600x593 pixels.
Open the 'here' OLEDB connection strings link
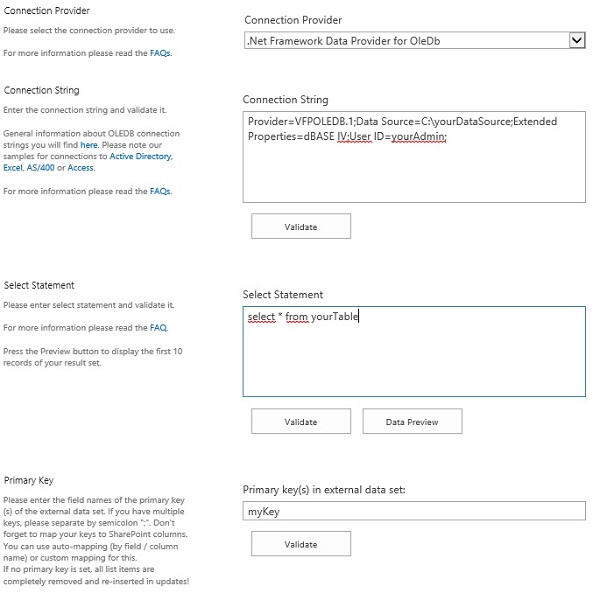point(89,145)
